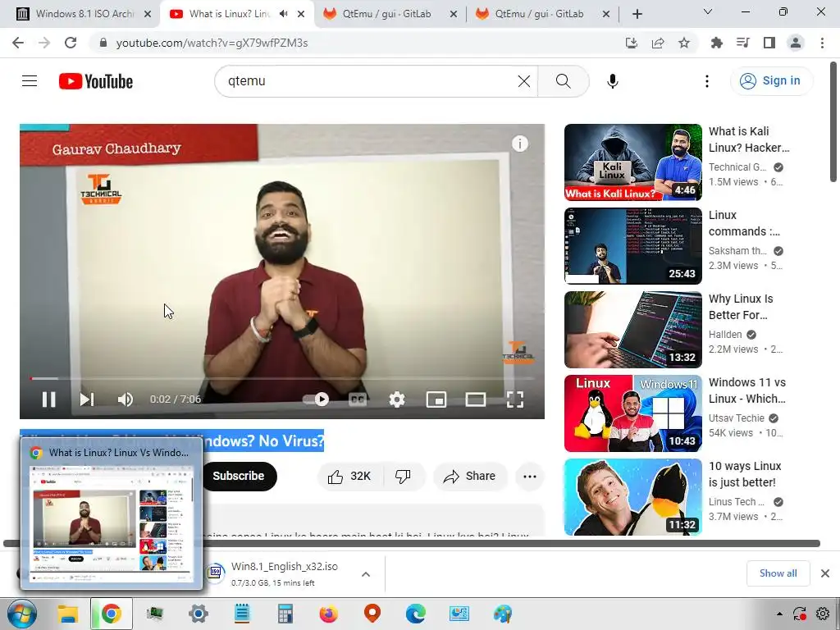Open Technical Guruji channel name link
Image resolution: width=840 pixels, height=630 pixels.
point(737,167)
